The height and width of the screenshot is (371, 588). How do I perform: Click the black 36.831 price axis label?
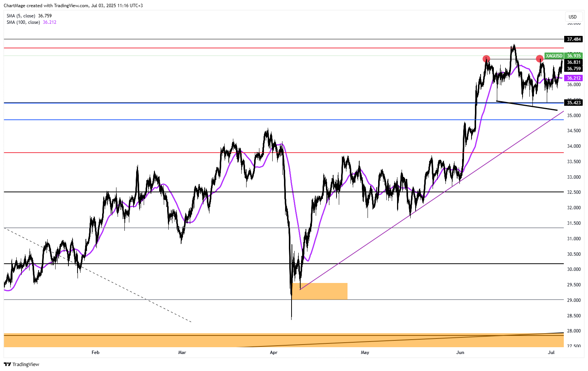pyautogui.click(x=574, y=62)
